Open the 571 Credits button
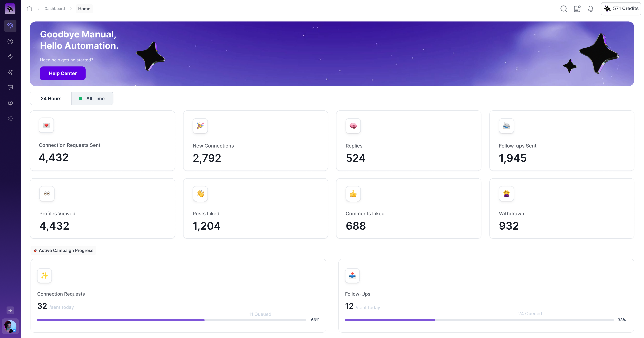 click(621, 9)
